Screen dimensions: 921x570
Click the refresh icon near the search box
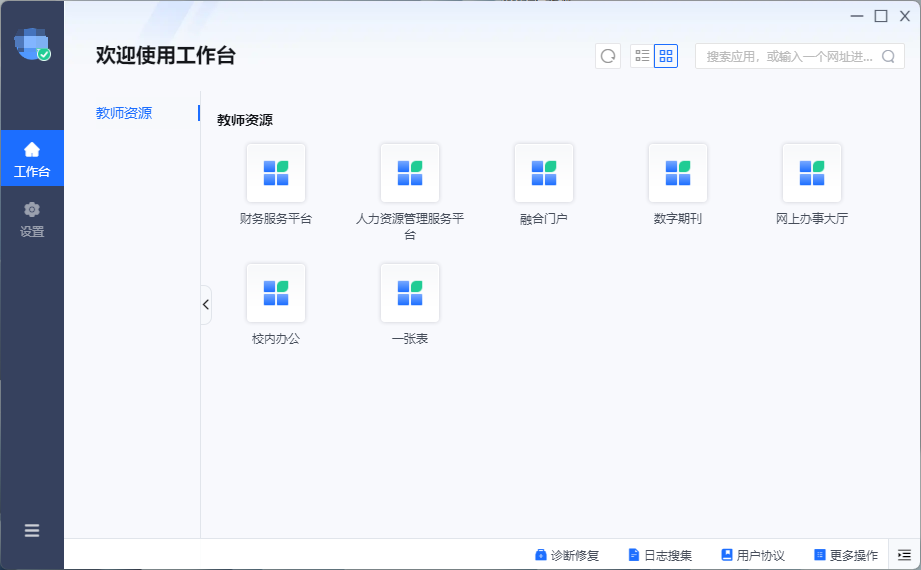608,56
